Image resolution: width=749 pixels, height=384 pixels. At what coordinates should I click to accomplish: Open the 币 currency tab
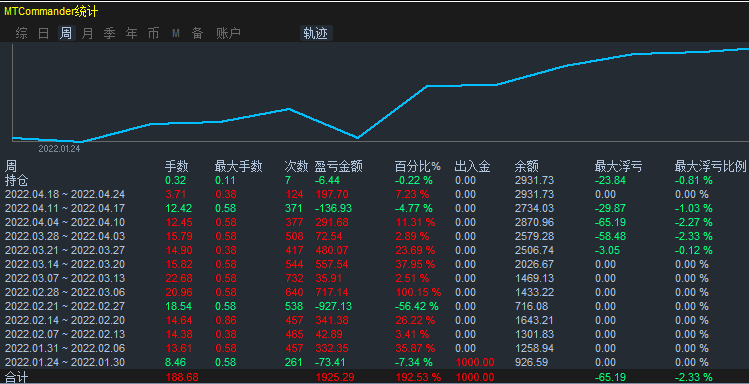(x=153, y=33)
